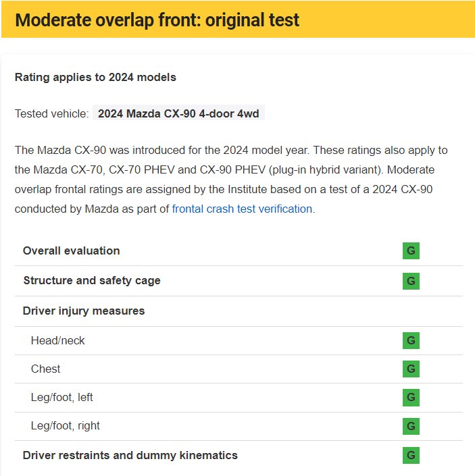Click the Leg/foot, left G rating badge
475x476 pixels.
point(411,398)
